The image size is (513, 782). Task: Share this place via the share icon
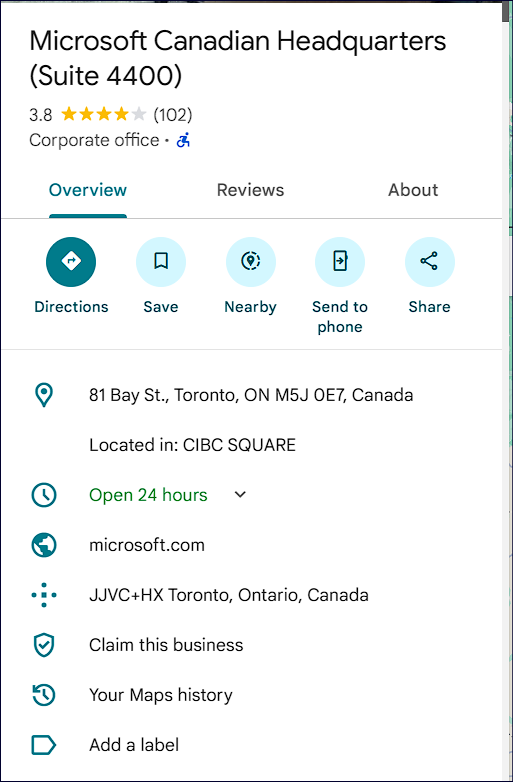(429, 261)
